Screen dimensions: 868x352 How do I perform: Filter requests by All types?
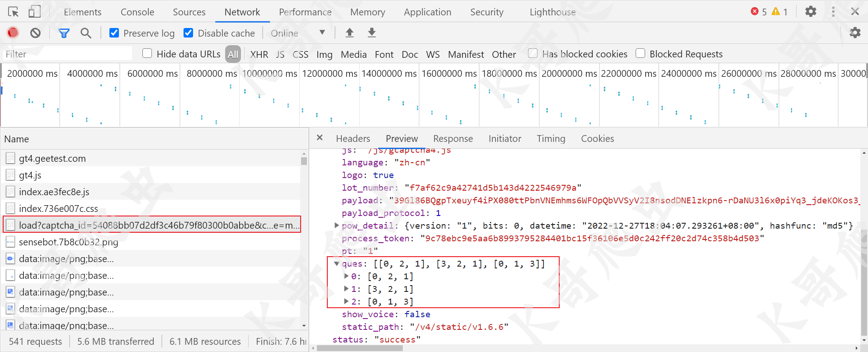233,54
